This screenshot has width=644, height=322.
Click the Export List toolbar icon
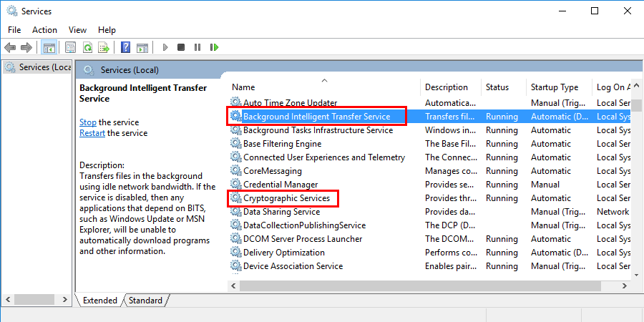(x=104, y=48)
